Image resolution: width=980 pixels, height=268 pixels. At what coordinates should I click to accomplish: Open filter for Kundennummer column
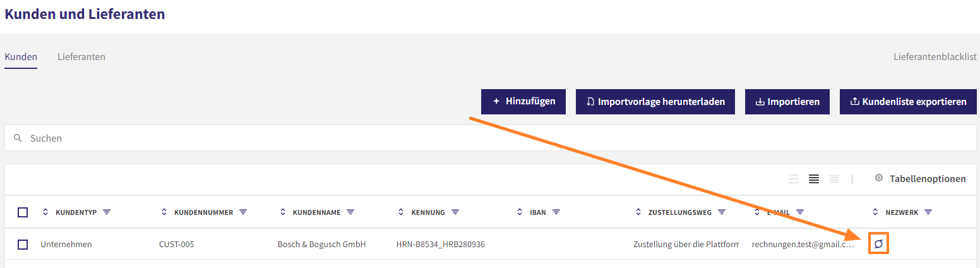click(x=243, y=212)
